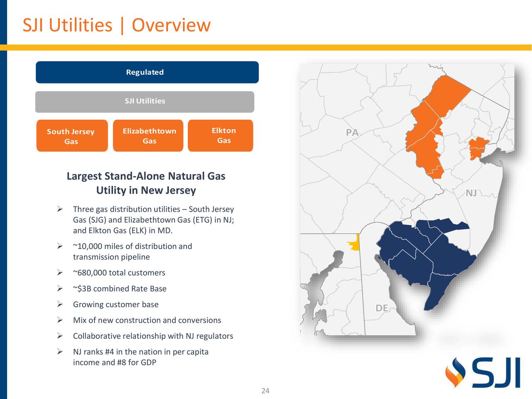Image resolution: width=532 pixels, height=399 pixels.
Task: Expand the Growing customer base bullet
Action: coord(116,304)
